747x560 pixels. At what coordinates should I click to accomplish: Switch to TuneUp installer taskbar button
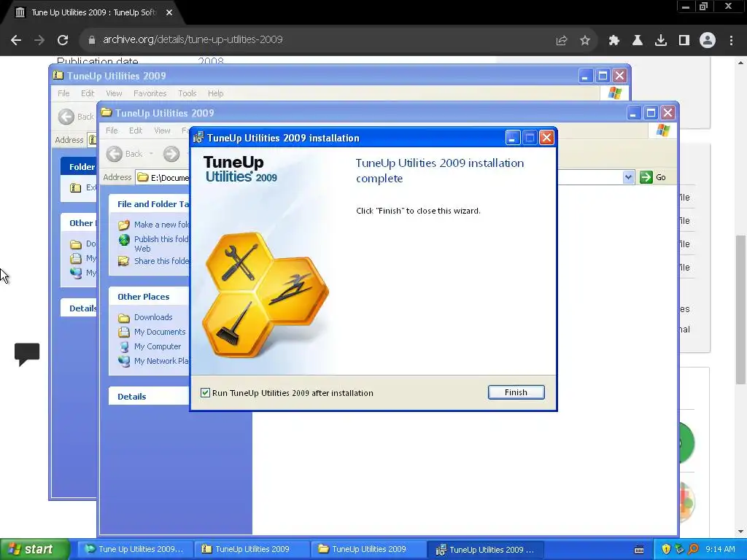click(x=485, y=550)
